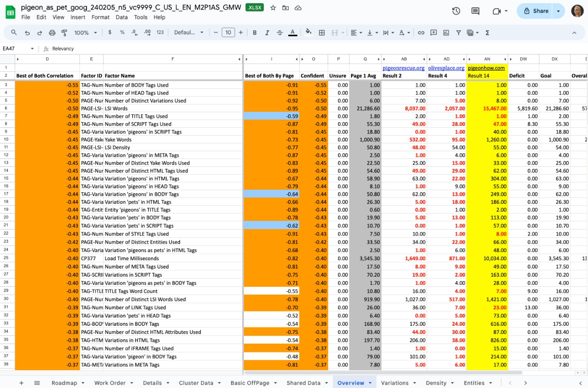Open the pigeonrescue.org link
The width and height of the screenshot is (588, 388).
tap(404, 68)
